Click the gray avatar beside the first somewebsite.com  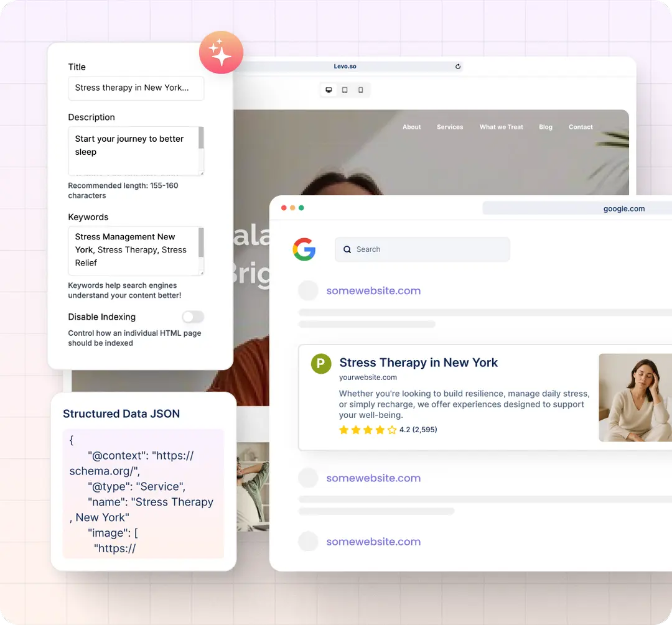(x=308, y=290)
